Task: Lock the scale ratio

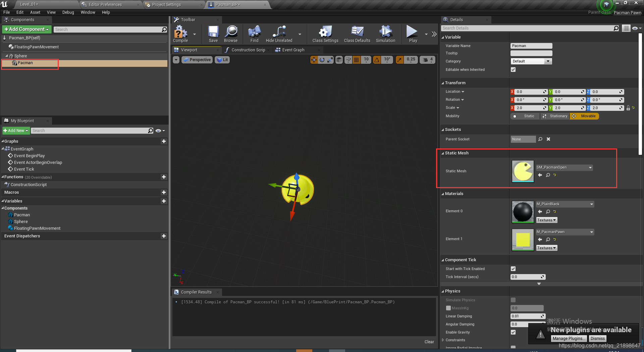Action: [628, 108]
